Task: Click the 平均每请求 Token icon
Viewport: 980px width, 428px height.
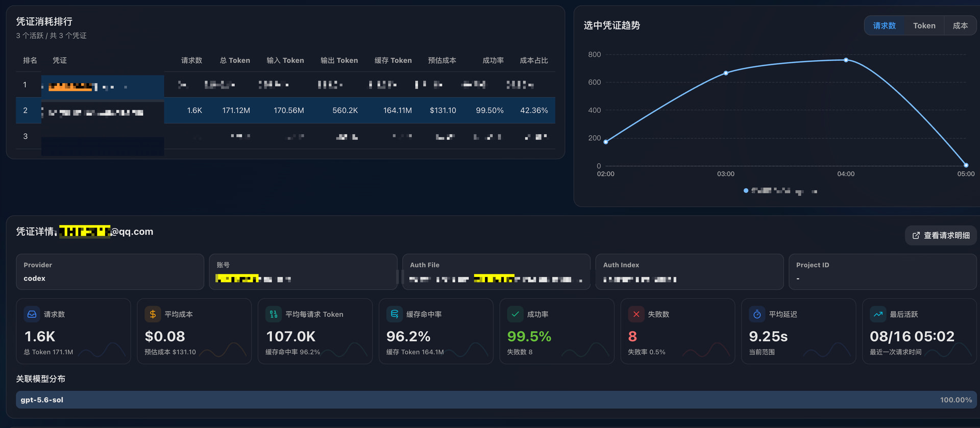Action: [274, 314]
